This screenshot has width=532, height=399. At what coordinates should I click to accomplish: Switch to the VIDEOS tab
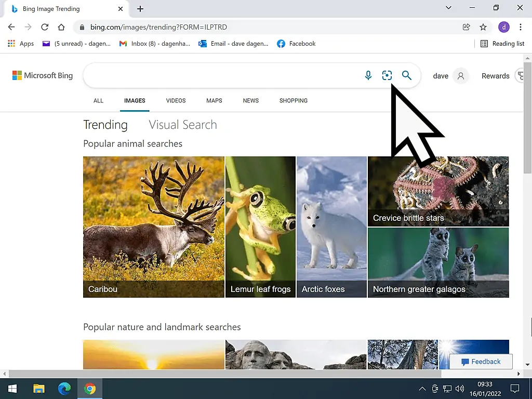click(176, 101)
